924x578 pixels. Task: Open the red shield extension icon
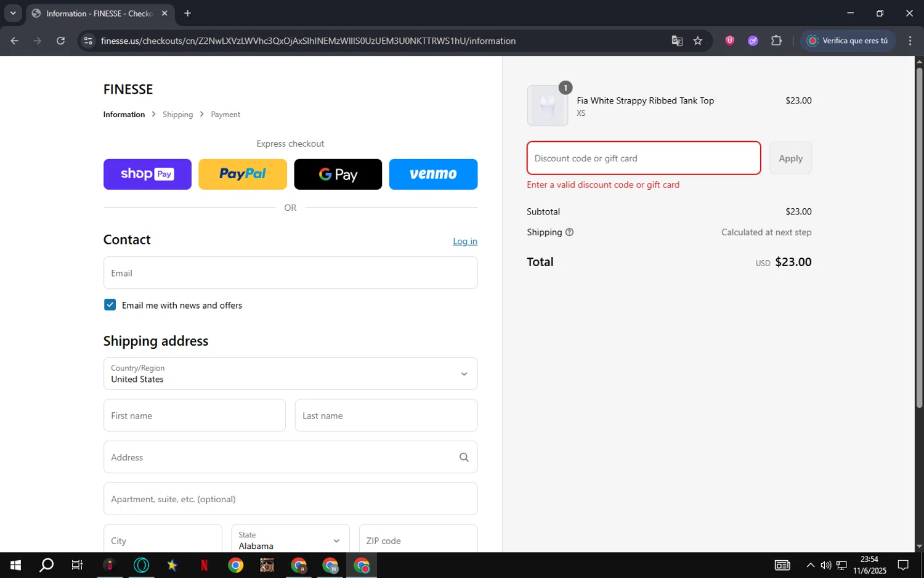730,41
